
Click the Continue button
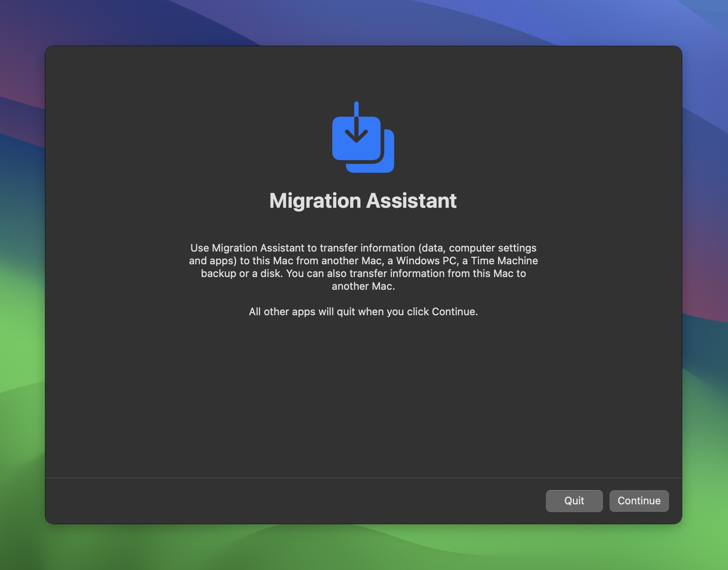point(639,501)
